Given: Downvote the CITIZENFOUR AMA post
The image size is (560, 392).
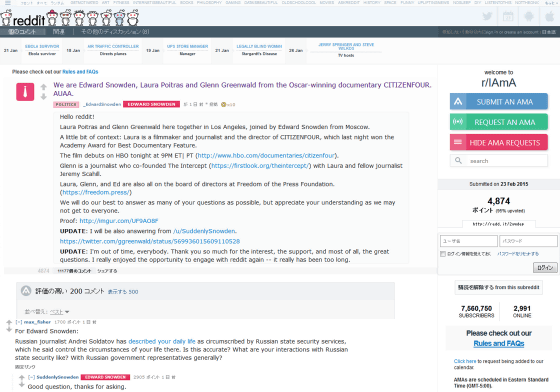Looking at the screenshot, I should 44,96.
